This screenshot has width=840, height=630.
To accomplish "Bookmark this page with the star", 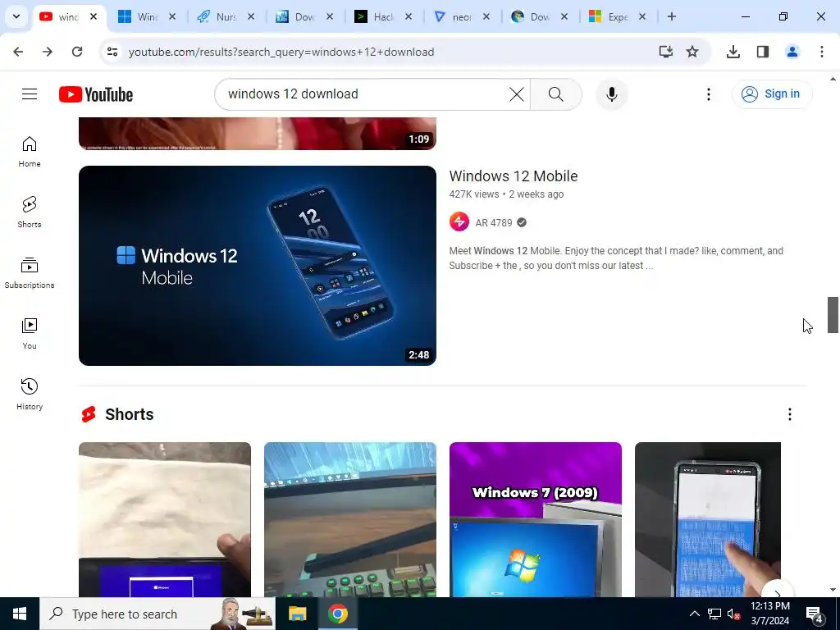I will click(692, 52).
